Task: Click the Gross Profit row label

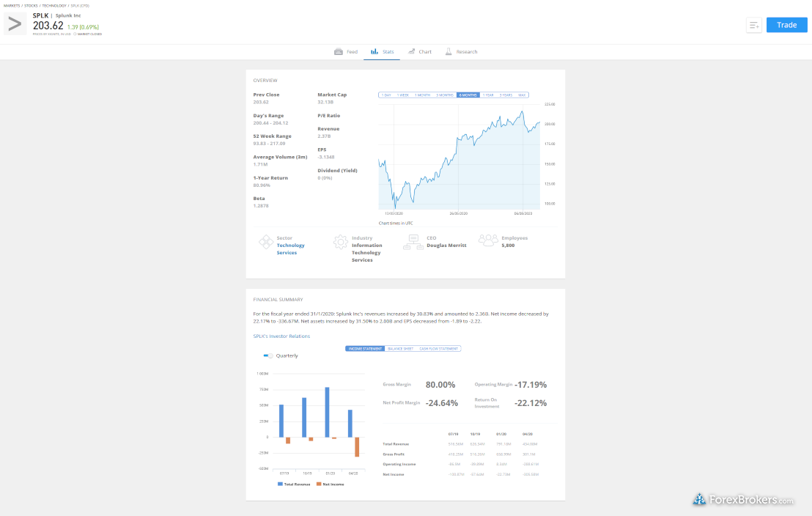Action: pyautogui.click(x=394, y=454)
